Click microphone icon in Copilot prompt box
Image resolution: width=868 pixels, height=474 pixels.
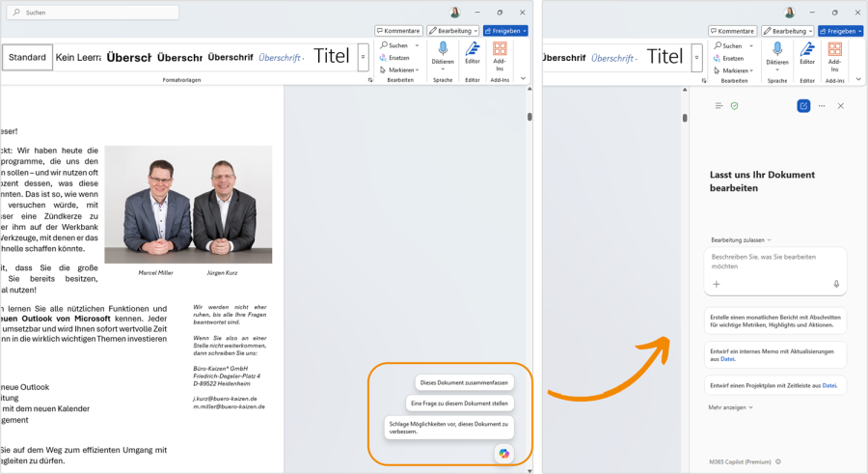pyautogui.click(x=836, y=284)
